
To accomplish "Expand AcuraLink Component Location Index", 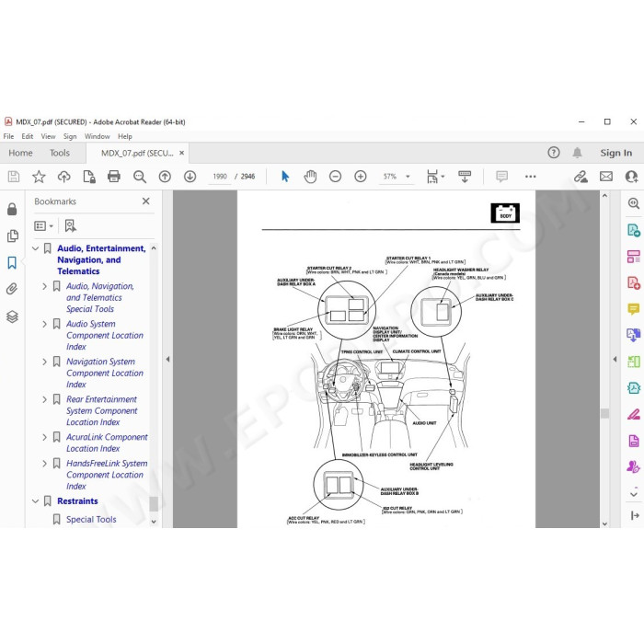I will (x=45, y=437).
